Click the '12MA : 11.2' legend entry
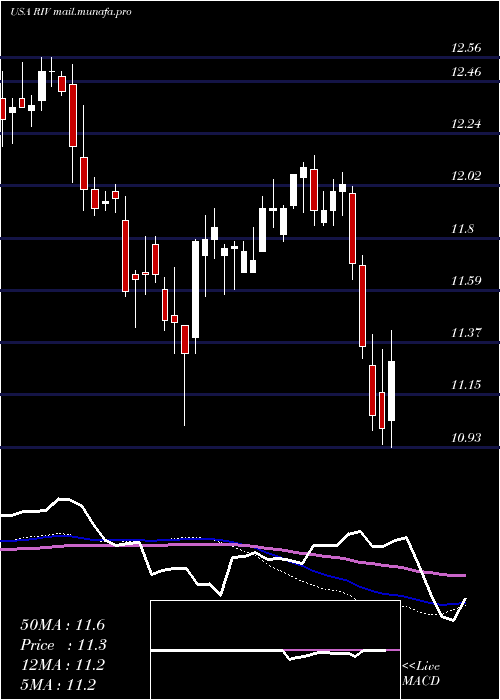 pyautogui.click(x=62, y=665)
